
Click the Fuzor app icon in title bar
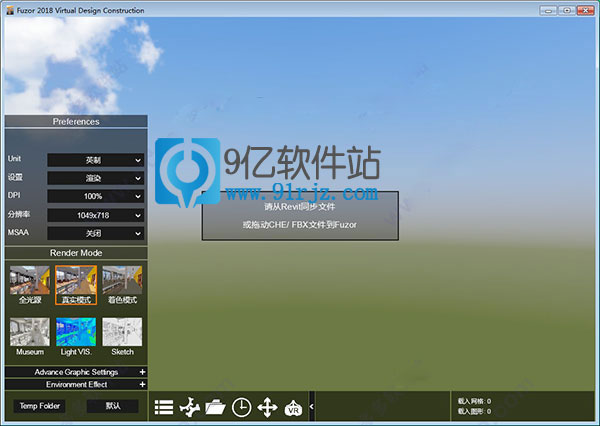(10, 10)
